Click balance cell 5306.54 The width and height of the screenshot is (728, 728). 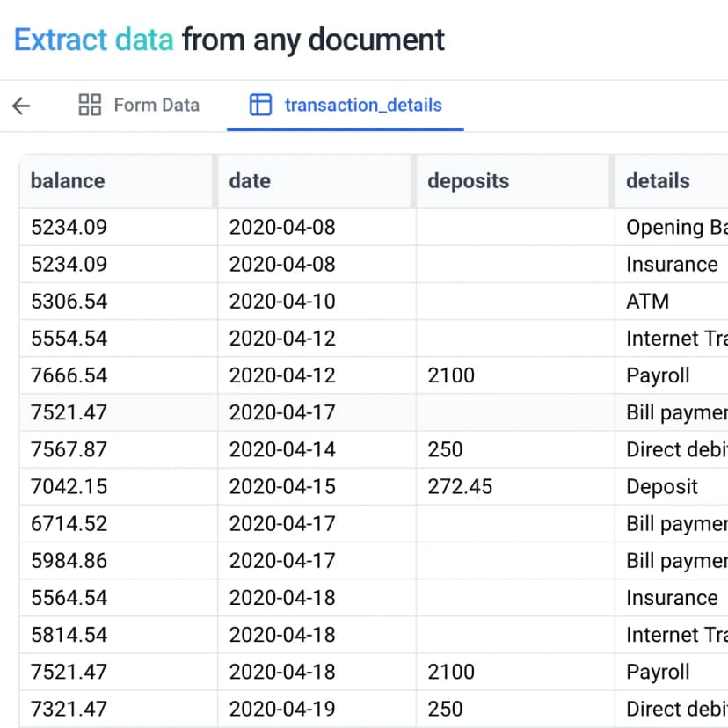click(119, 302)
